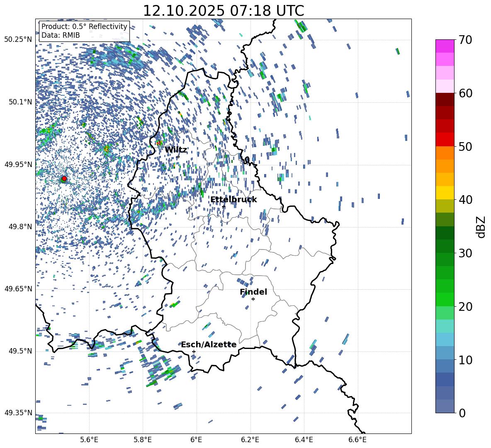The height and width of the screenshot is (448, 491).
Task: Click the 50.1°N latitude label
Action: (x=20, y=102)
